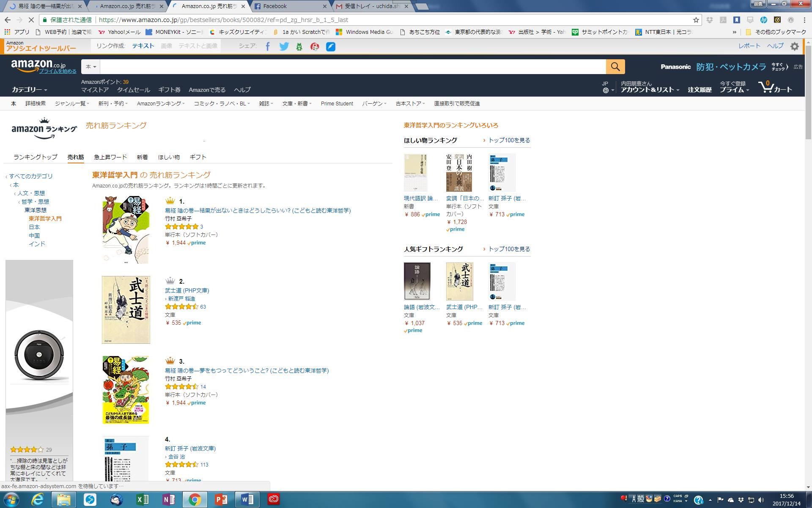Click the Hatena share icon in toolbar
Image resolution: width=812 pixels, height=508 pixels.
pos(315,47)
